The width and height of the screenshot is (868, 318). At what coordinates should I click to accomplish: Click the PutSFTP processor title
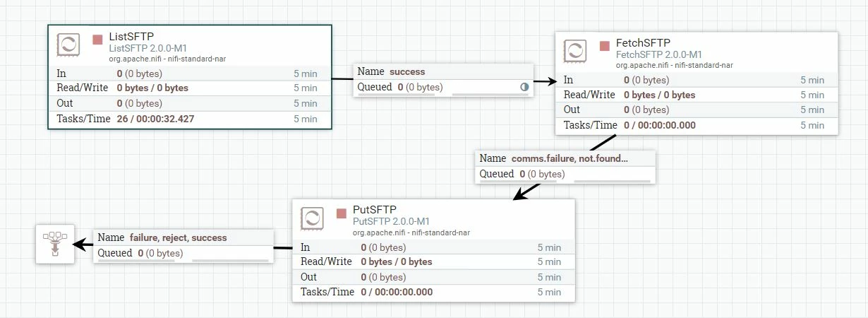coord(375,211)
